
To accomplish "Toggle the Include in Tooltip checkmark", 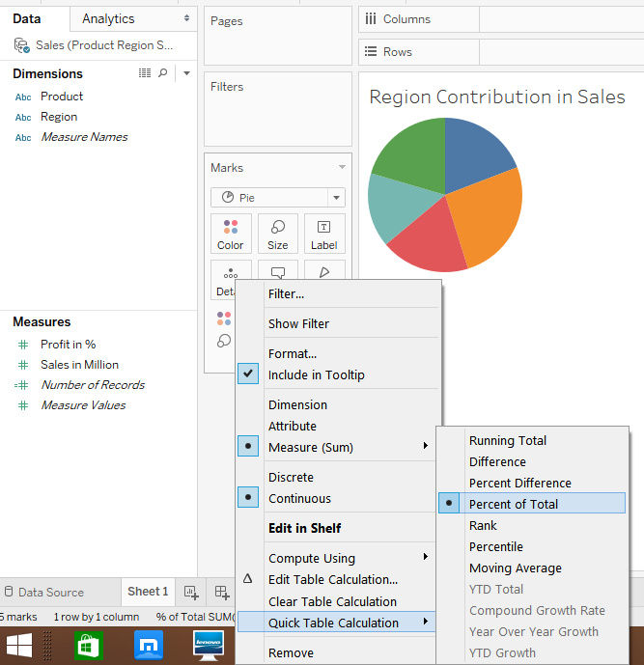I will [x=248, y=374].
